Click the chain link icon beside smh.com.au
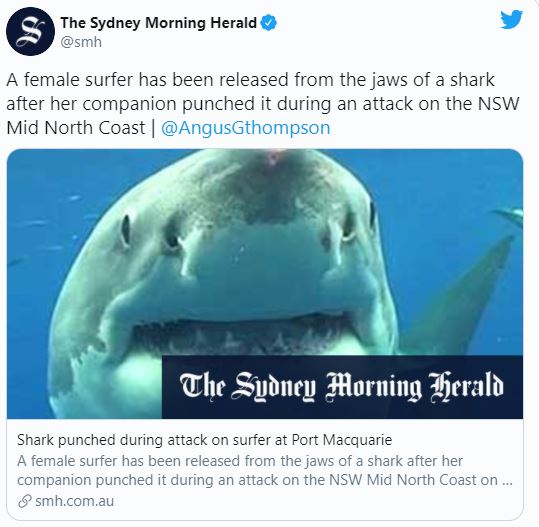The height and width of the screenshot is (527, 539). point(25,501)
